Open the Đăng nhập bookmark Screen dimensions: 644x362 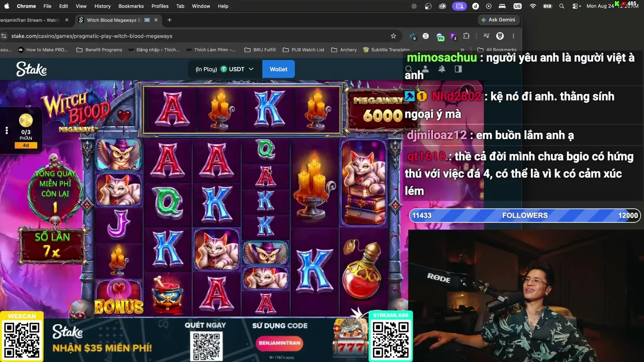coord(154,50)
